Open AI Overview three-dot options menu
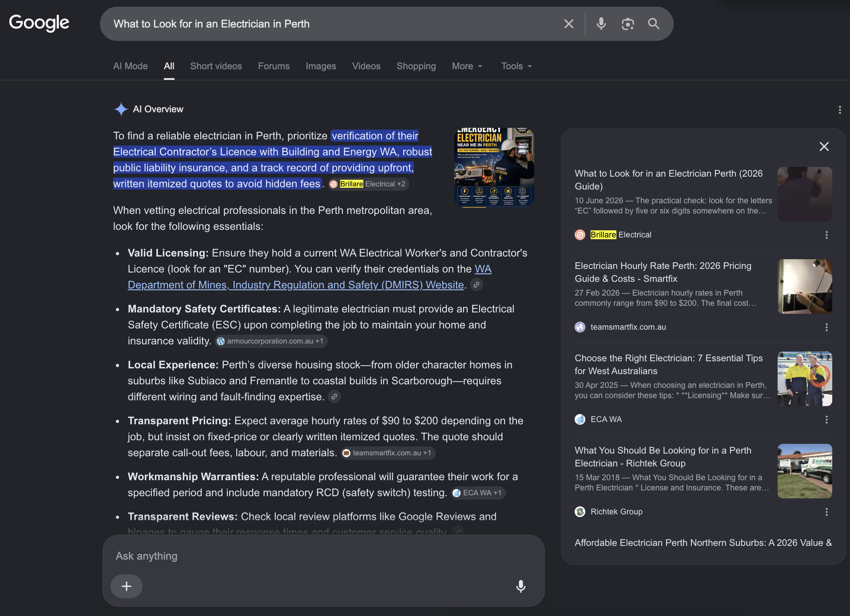The width and height of the screenshot is (850, 616). point(840,110)
